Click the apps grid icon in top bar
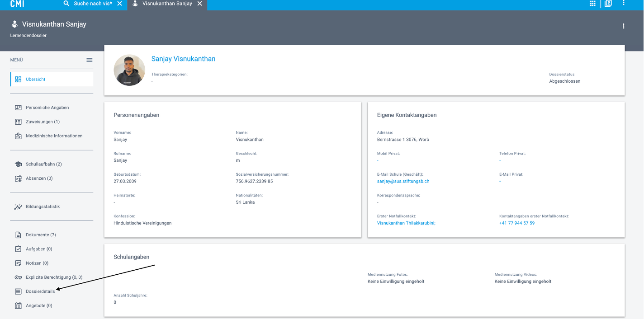The height and width of the screenshot is (319, 644). [592, 4]
